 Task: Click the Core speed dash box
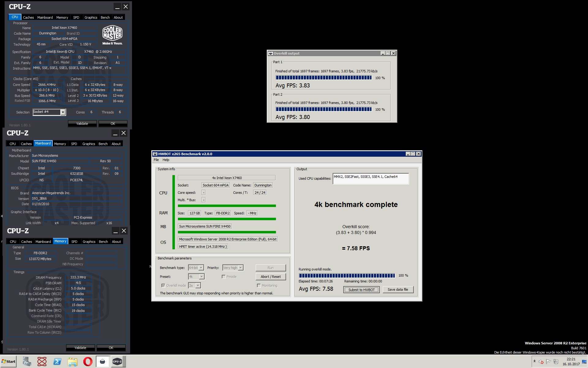pyautogui.click(x=203, y=193)
